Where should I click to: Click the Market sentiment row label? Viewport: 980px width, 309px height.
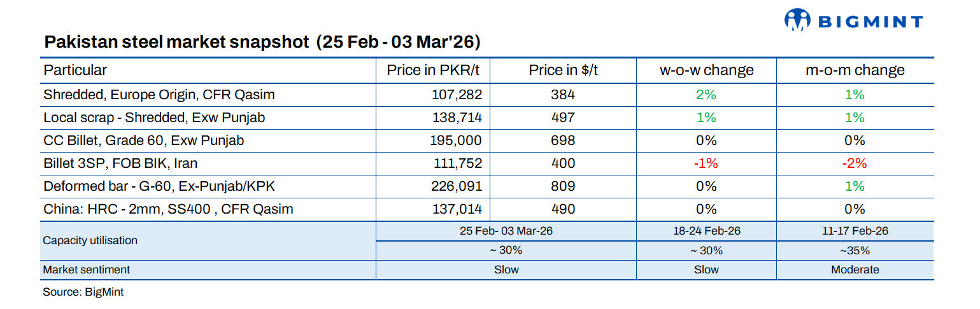pyautogui.click(x=86, y=270)
